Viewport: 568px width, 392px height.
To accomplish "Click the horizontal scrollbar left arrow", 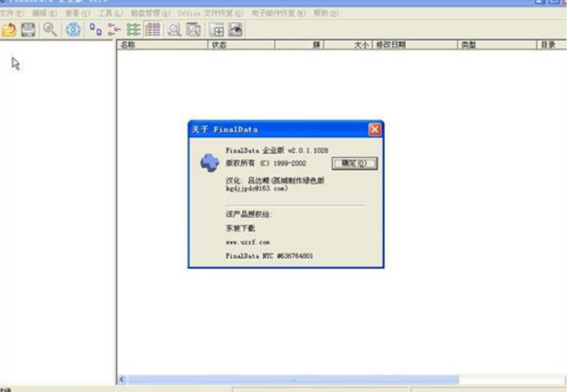I will click(x=122, y=379).
